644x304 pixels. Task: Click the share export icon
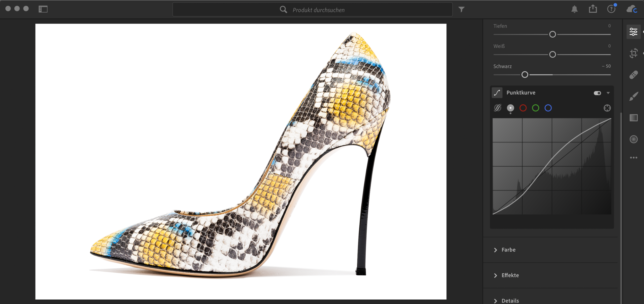click(x=592, y=9)
